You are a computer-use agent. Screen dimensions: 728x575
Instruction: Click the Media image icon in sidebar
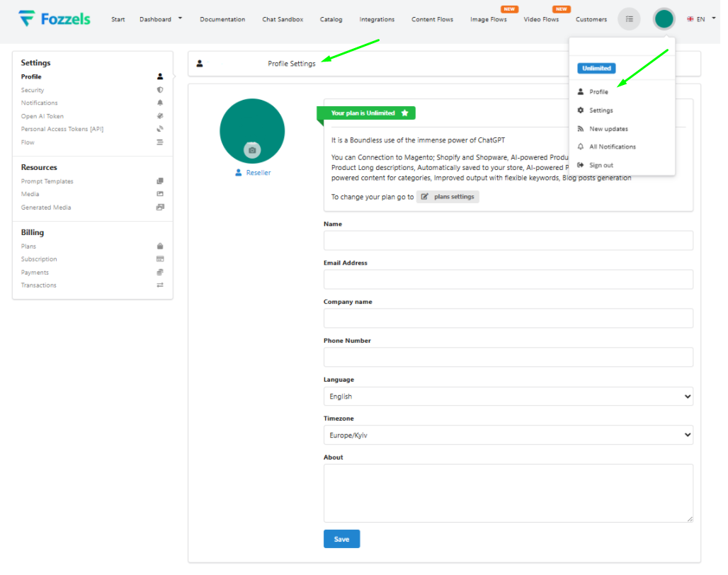point(160,194)
